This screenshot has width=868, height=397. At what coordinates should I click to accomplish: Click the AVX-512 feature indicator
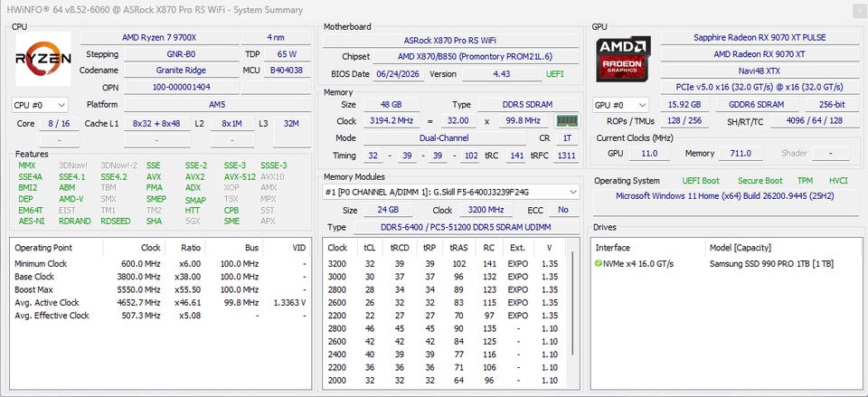tap(240, 176)
